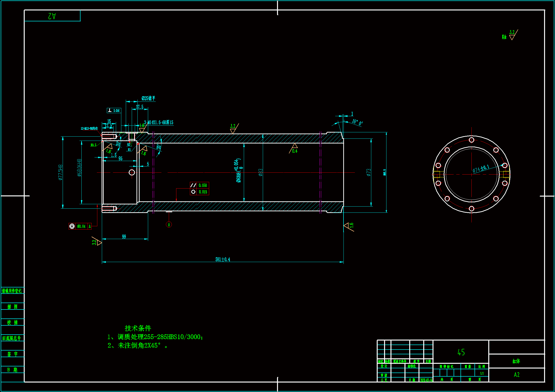The width and height of the screenshot is (555, 392).
Task: Click the R1 radius label
Action: pos(129,149)
